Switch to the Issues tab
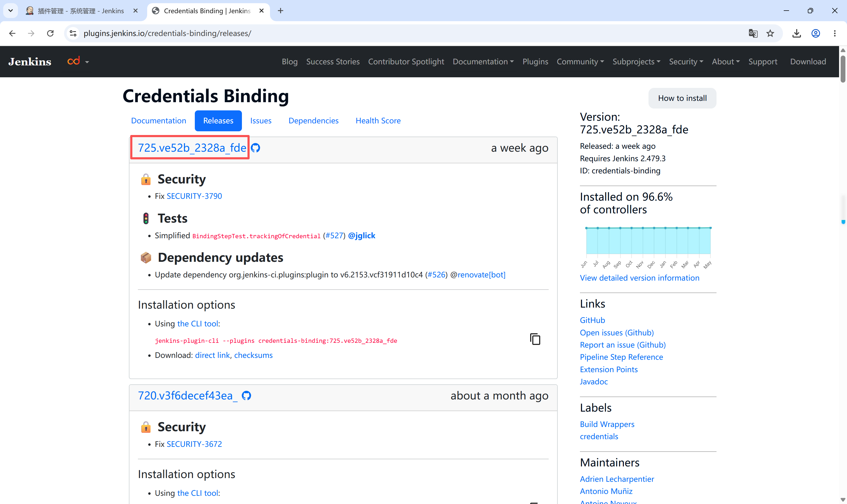The width and height of the screenshot is (847, 504). coord(261,120)
